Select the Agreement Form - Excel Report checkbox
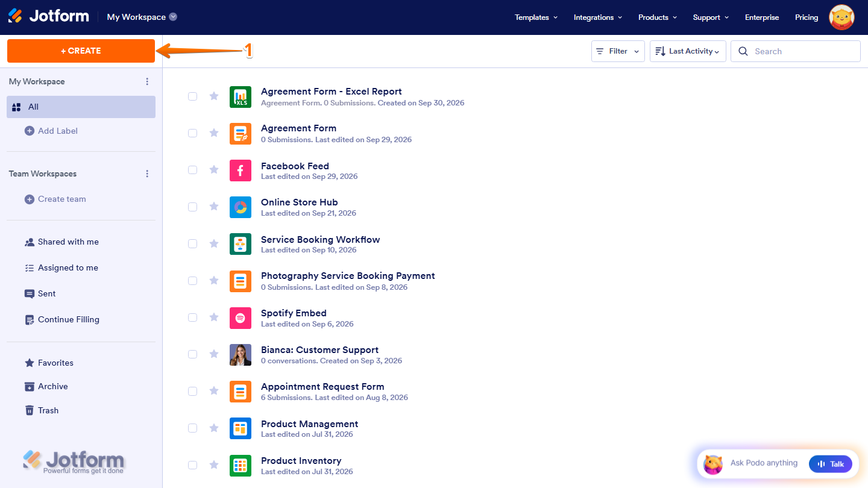 [x=192, y=96]
